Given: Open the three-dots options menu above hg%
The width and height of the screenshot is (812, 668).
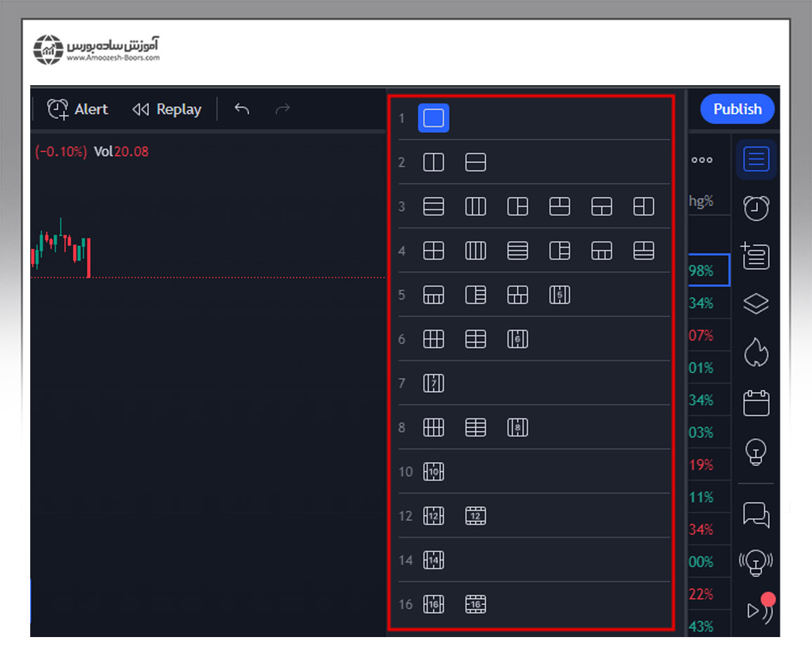Looking at the screenshot, I should 701,160.
